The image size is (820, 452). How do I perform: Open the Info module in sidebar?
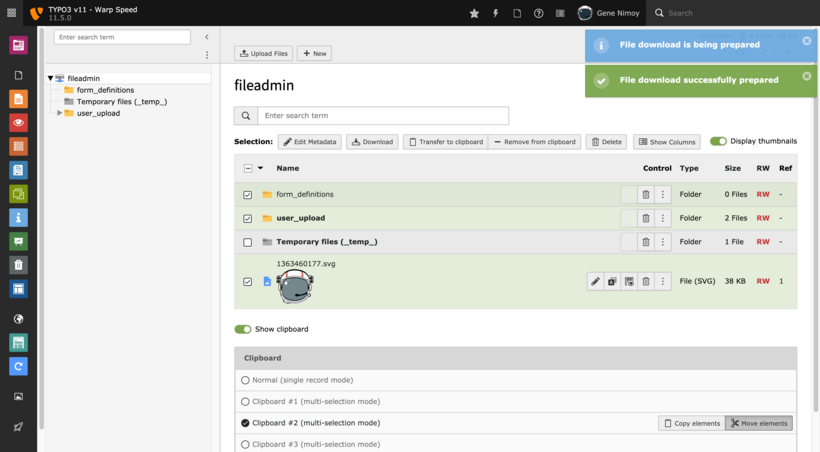click(x=18, y=217)
